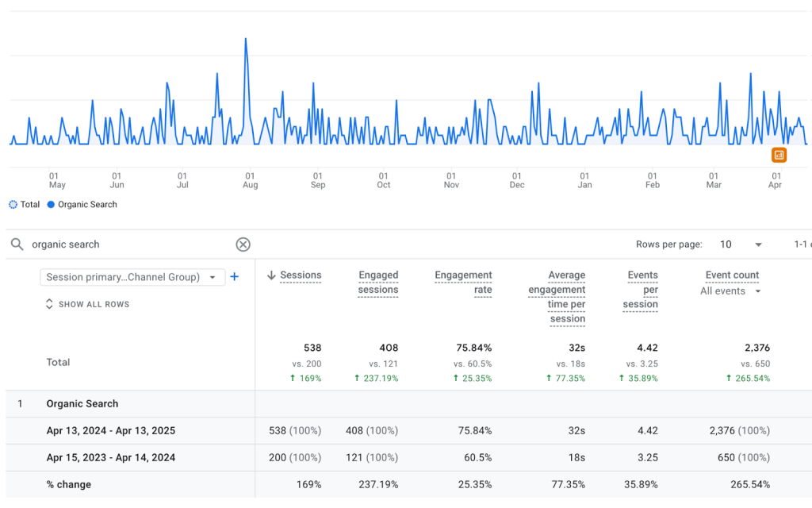This screenshot has width=812, height=508.
Task: Clear the organic search filter text
Action: pyautogui.click(x=243, y=244)
